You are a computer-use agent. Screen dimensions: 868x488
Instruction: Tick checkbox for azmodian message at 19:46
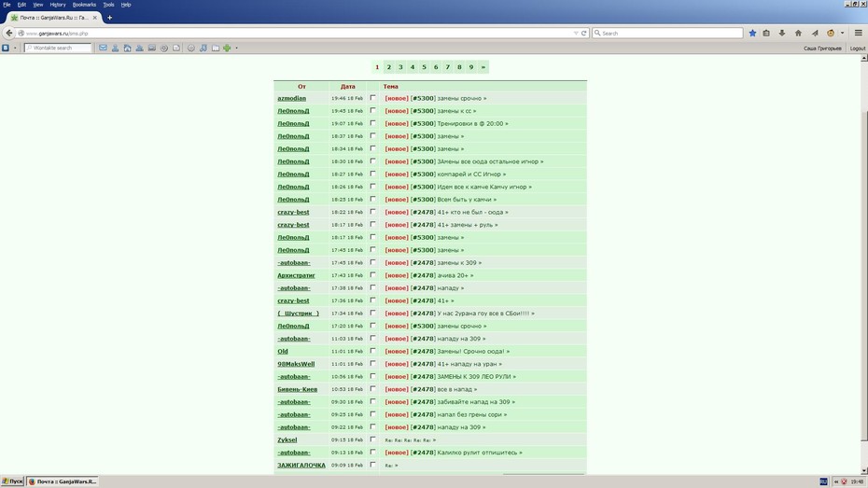[x=372, y=98]
